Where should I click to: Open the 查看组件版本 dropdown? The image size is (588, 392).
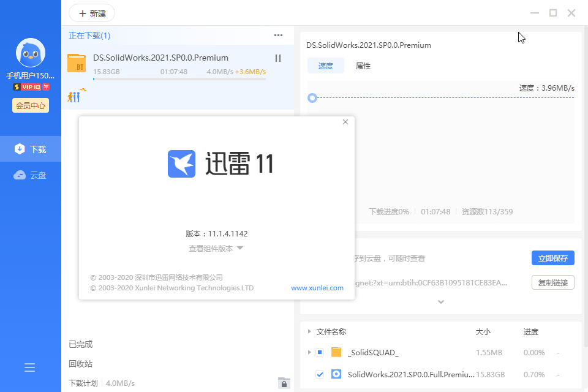(216, 248)
